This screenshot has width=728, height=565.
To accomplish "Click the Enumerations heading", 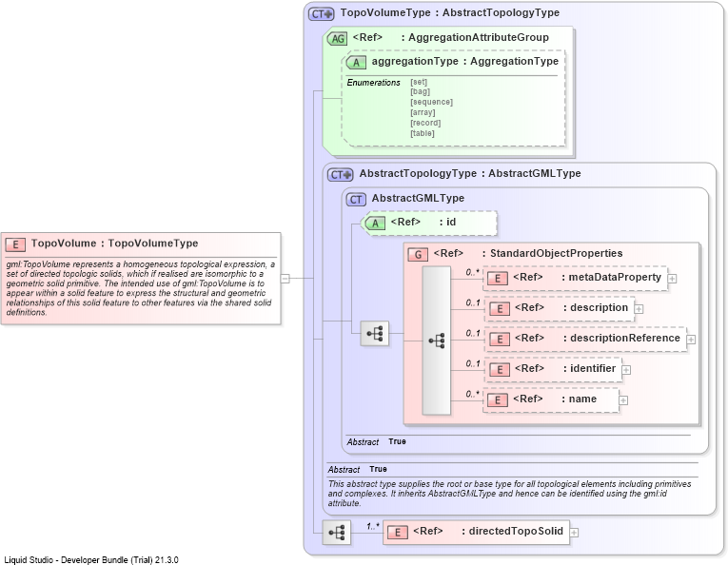I will tap(373, 83).
